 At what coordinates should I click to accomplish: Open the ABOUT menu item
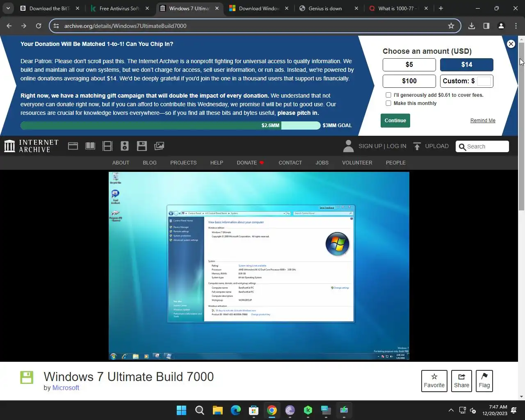click(121, 163)
